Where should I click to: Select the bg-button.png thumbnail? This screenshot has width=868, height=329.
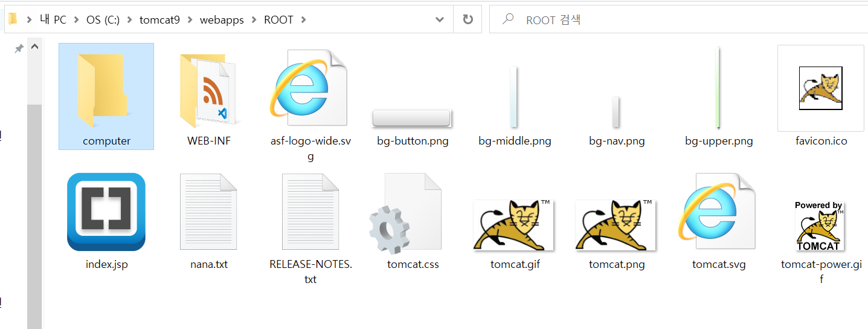tap(412, 118)
